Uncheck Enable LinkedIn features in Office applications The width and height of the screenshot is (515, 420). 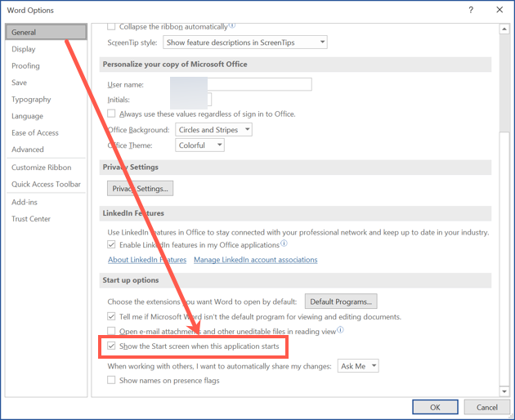112,244
